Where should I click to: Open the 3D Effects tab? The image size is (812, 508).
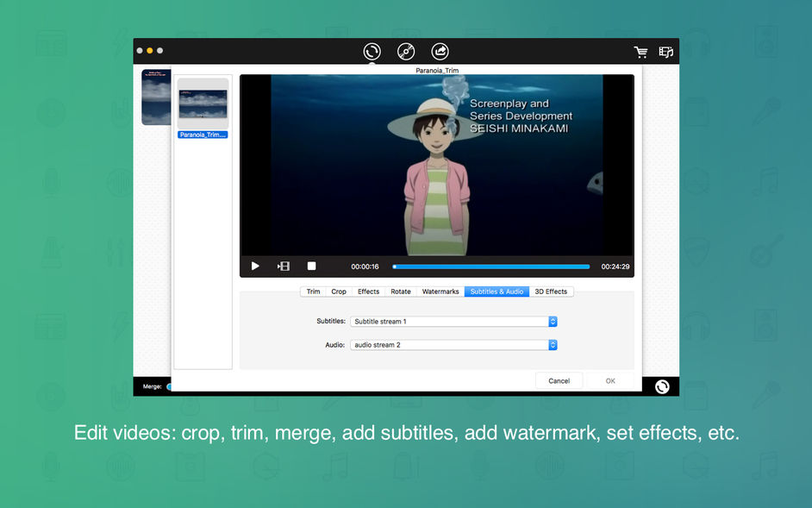click(551, 292)
